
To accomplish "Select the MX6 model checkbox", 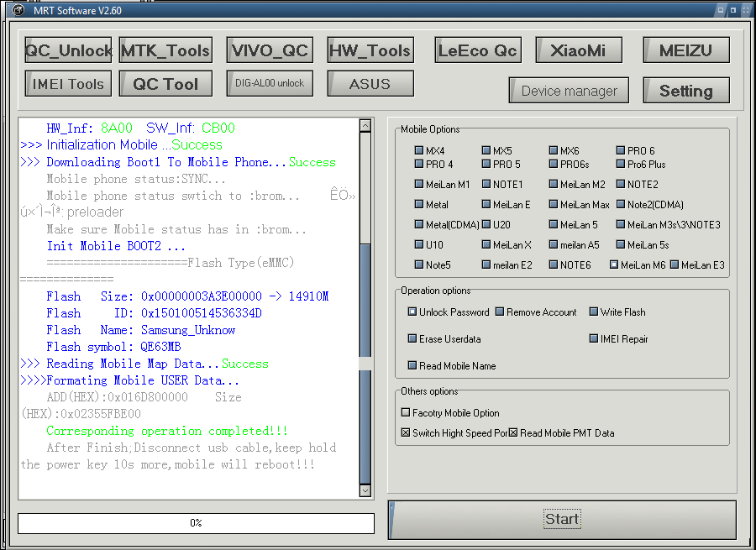I will (554, 150).
